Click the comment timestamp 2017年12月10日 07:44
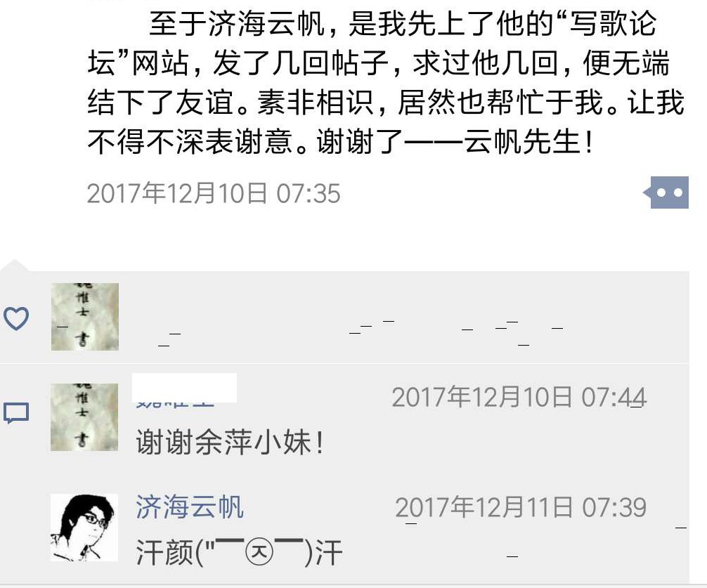The image size is (707, 588). [519, 398]
